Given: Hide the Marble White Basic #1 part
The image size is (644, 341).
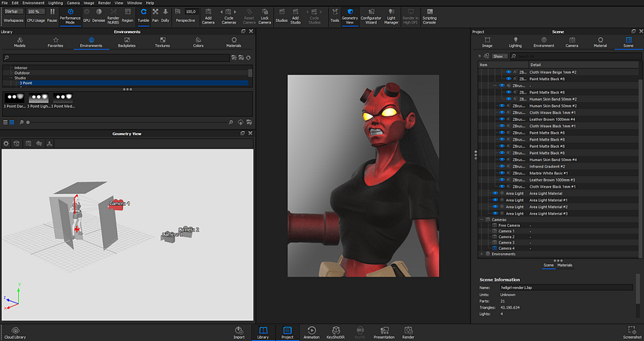Looking at the screenshot, I should [502, 173].
